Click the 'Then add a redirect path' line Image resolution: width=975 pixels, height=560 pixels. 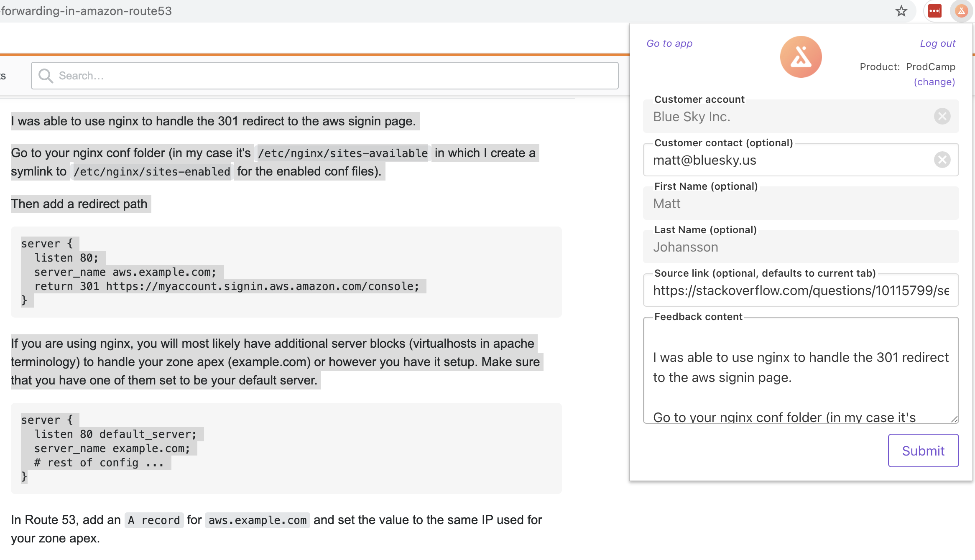click(x=79, y=204)
